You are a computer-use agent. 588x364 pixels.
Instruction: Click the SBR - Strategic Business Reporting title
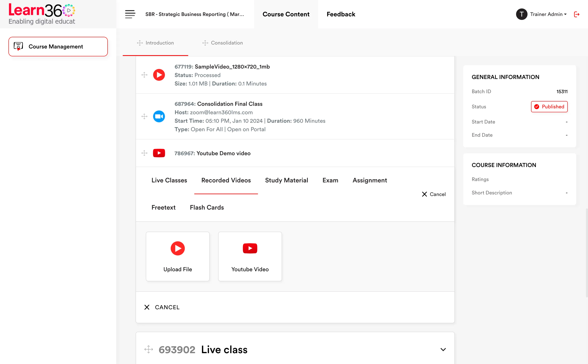point(194,14)
